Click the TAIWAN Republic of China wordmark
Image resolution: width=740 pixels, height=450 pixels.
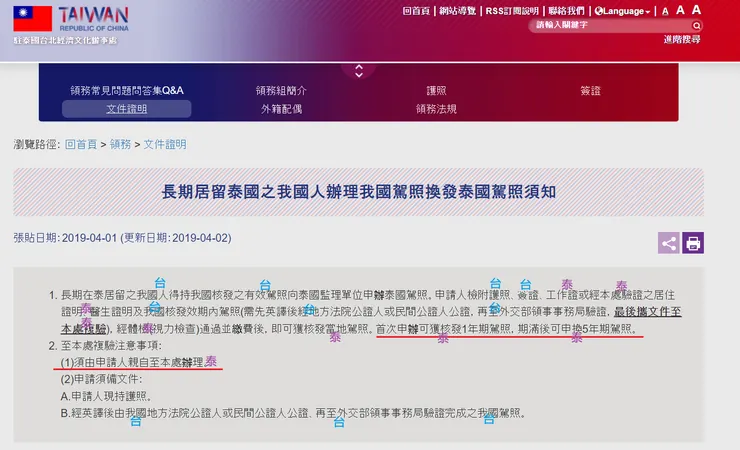coord(93,19)
